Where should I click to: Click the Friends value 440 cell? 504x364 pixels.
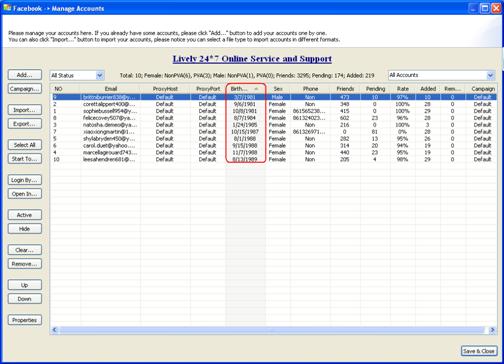(x=345, y=152)
